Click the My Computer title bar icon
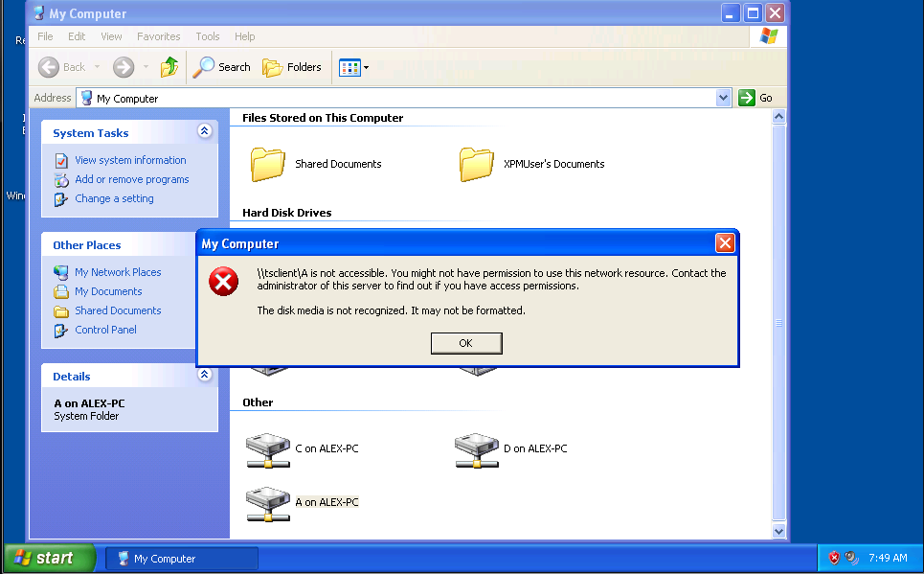 [x=39, y=13]
